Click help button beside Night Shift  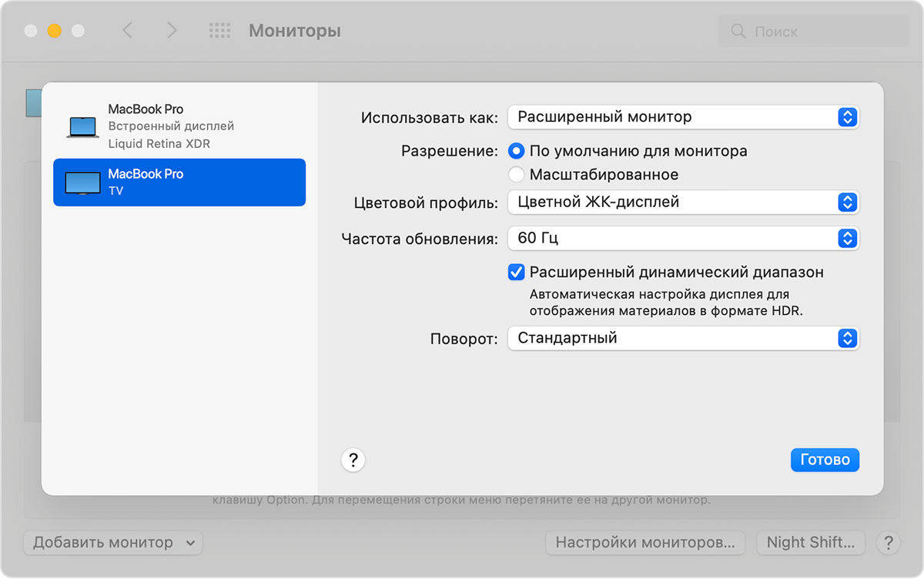pos(889,542)
